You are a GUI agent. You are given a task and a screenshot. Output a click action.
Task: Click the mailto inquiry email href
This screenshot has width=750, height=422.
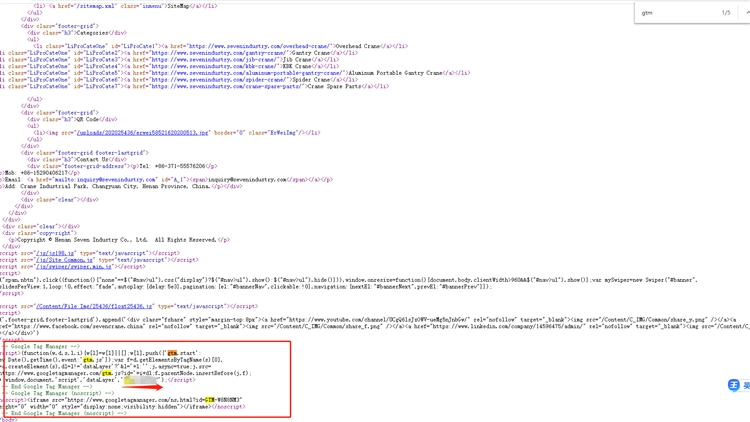pos(106,180)
